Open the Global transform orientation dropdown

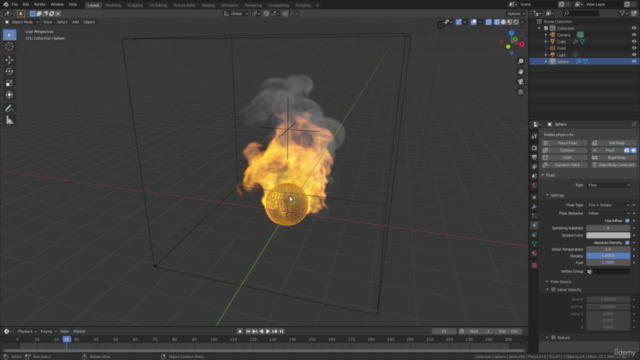tap(236, 13)
